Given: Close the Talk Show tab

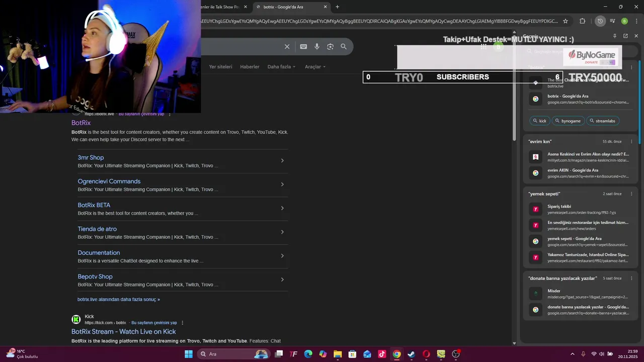Looking at the screenshot, I should click(246, 7).
